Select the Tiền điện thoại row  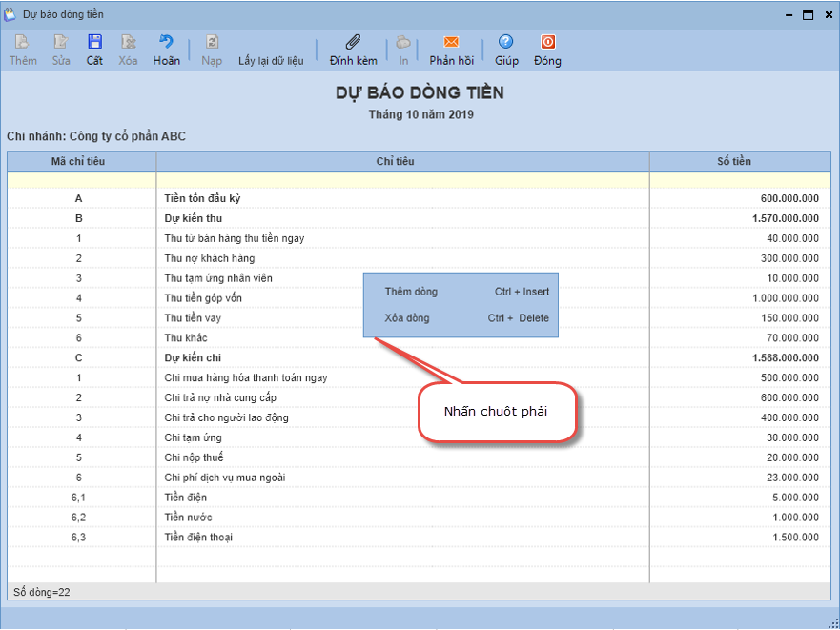click(198, 538)
